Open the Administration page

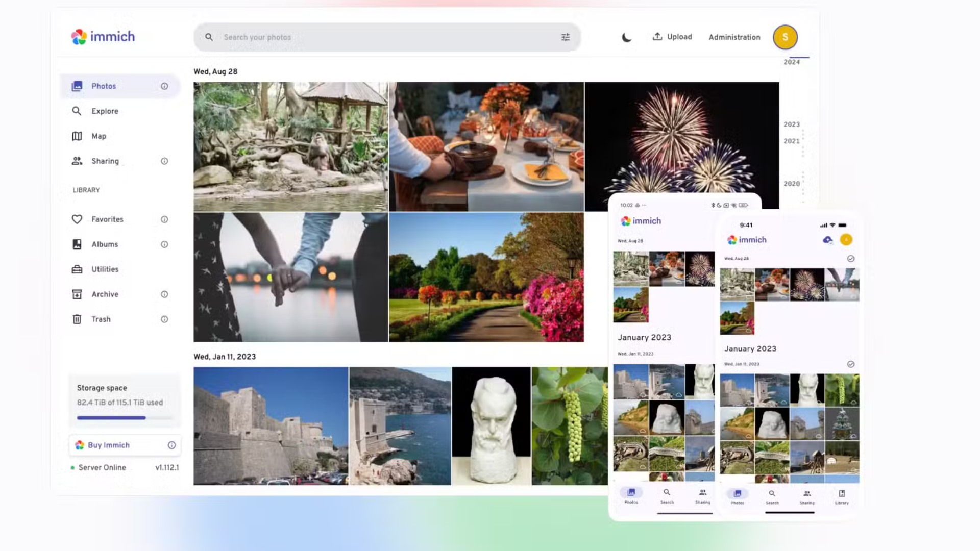[x=734, y=37]
